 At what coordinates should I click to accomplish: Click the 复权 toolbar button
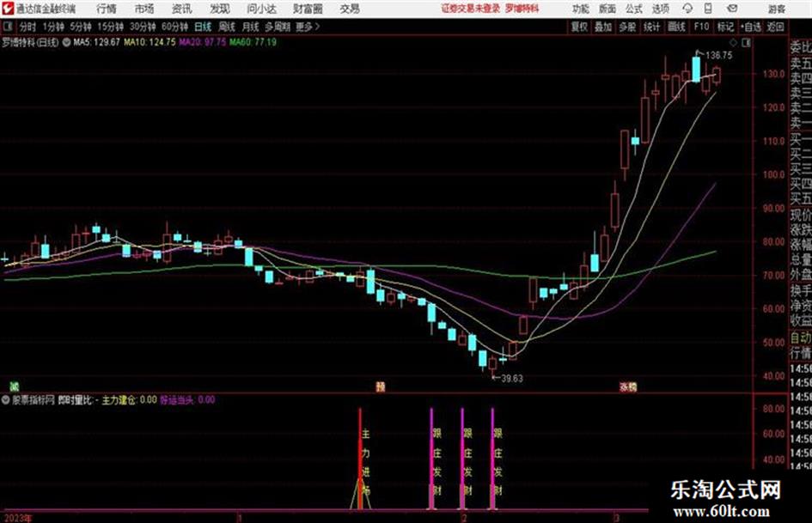(579, 27)
